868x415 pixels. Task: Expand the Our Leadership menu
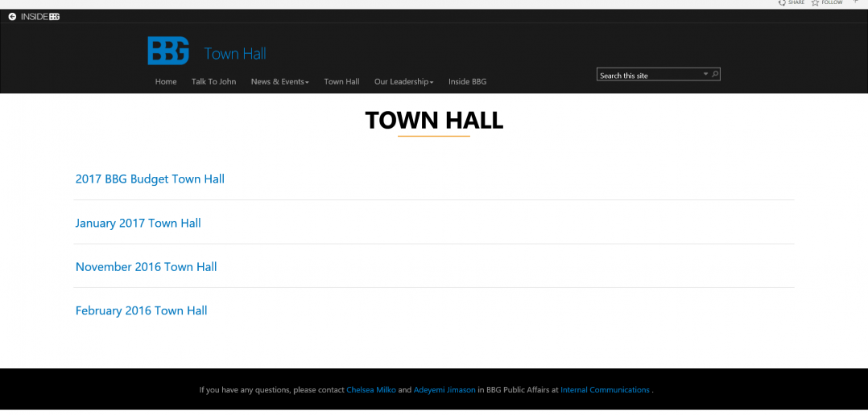pos(403,82)
